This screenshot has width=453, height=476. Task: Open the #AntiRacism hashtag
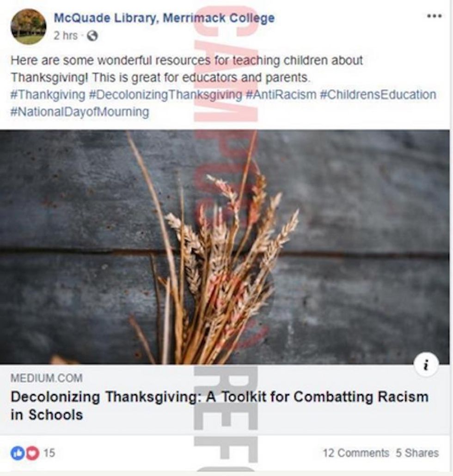(281, 95)
